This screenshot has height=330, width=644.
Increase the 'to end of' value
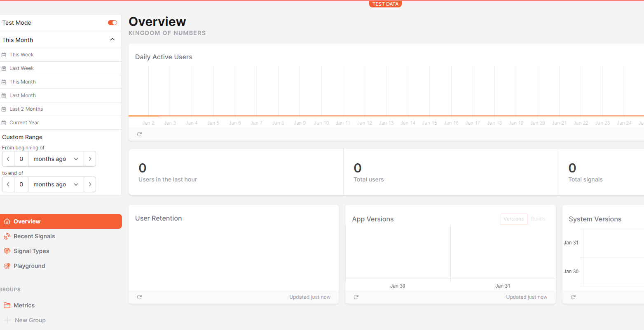click(x=90, y=184)
